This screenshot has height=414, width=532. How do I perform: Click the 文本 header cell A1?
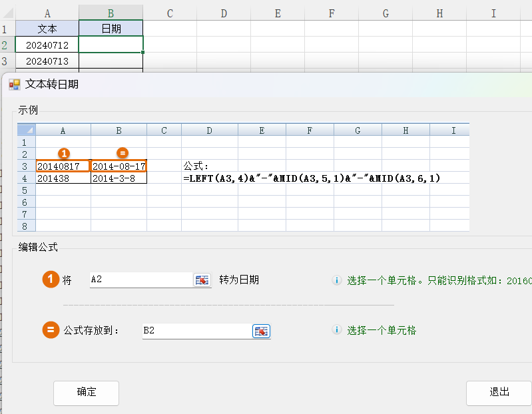47,29
